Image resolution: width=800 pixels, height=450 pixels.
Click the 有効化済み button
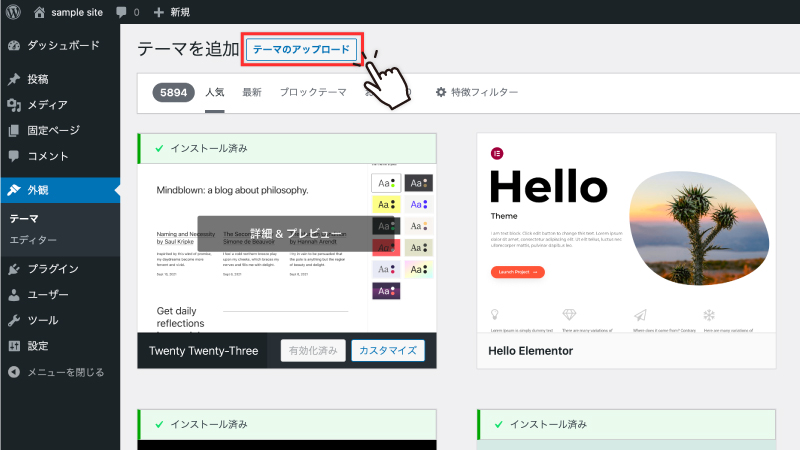coord(313,351)
